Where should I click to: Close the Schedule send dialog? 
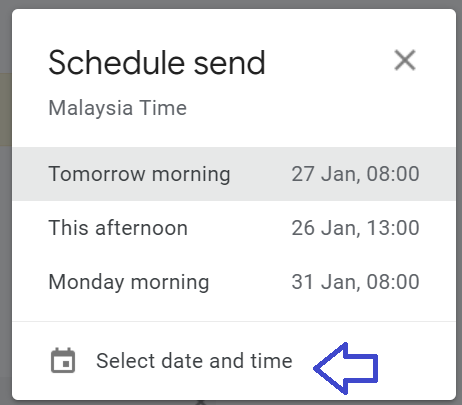click(x=405, y=60)
